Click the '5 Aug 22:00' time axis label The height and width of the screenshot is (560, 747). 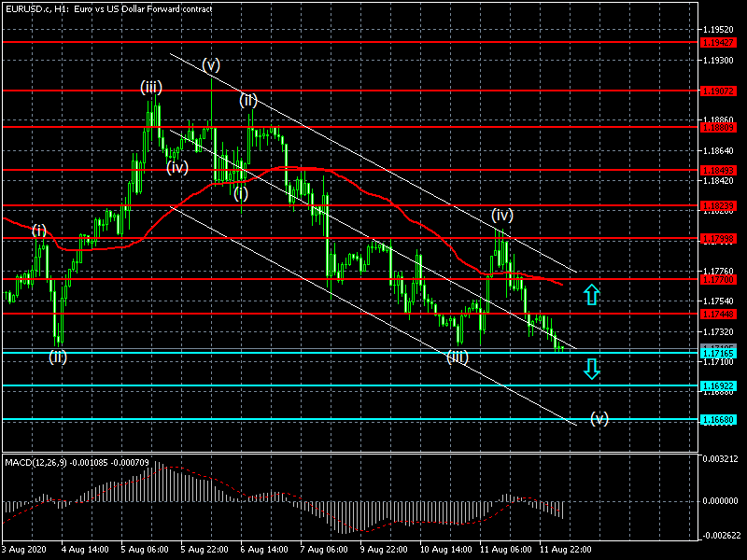tap(204, 550)
